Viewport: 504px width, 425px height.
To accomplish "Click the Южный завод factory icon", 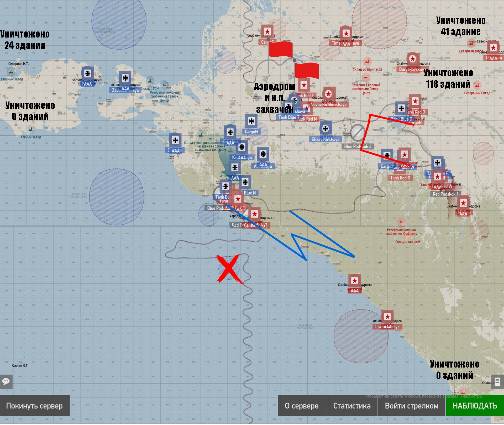I will pyautogui.click(x=31, y=129).
